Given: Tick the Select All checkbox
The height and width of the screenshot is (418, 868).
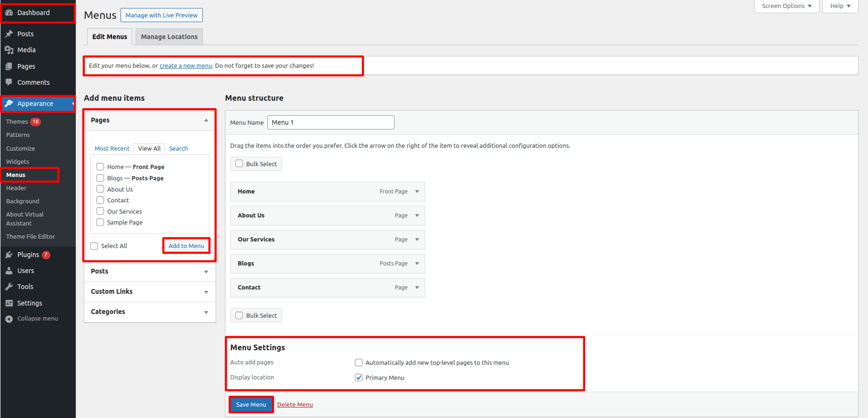Looking at the screenshot, I should (94, 246).
